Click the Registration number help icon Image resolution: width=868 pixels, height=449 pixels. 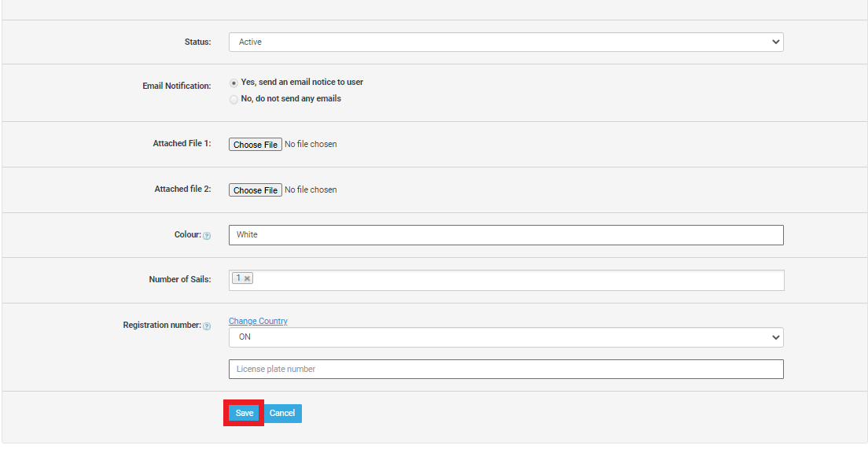pyautogui.click(x=207, y=326)
